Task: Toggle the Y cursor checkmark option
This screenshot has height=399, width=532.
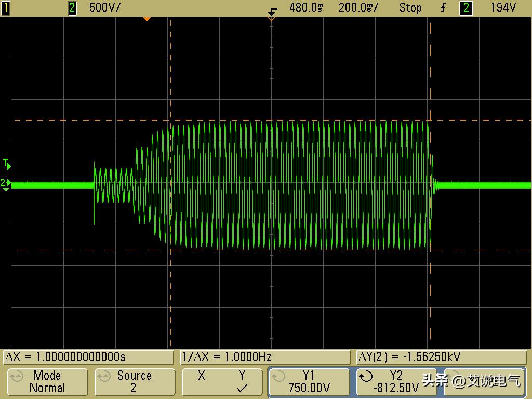Action: 242,382
